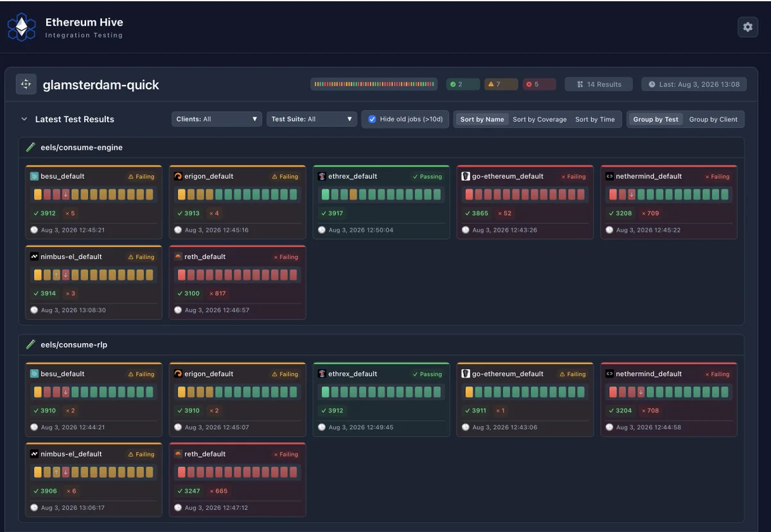Screen dimensions: 771x532
Task: Click the 665 failed count on reth consume-rlp
Action: coord(218,491)
